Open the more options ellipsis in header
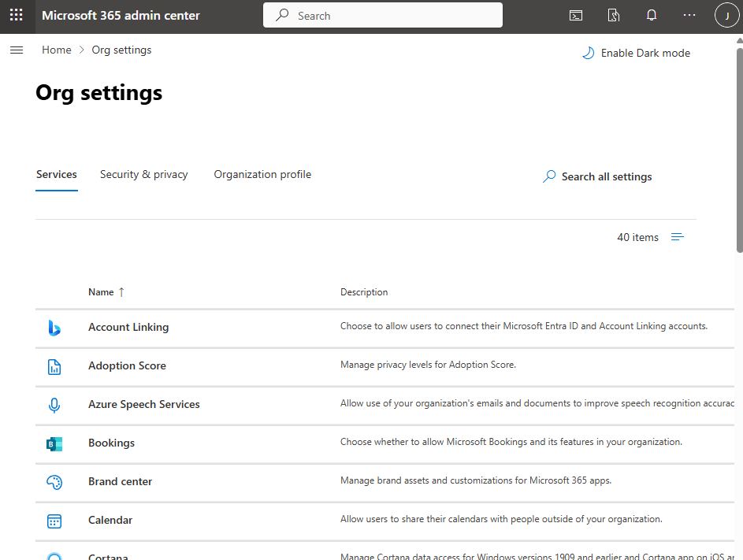This screenshot has width=743, height=560. pyautogui.click(x=689, y=15)
